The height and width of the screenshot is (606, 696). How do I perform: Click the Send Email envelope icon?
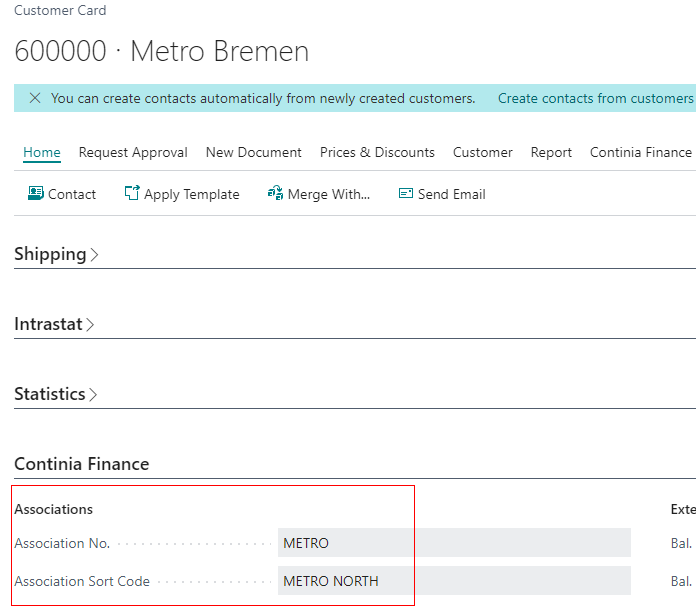[x=406, y=193]
